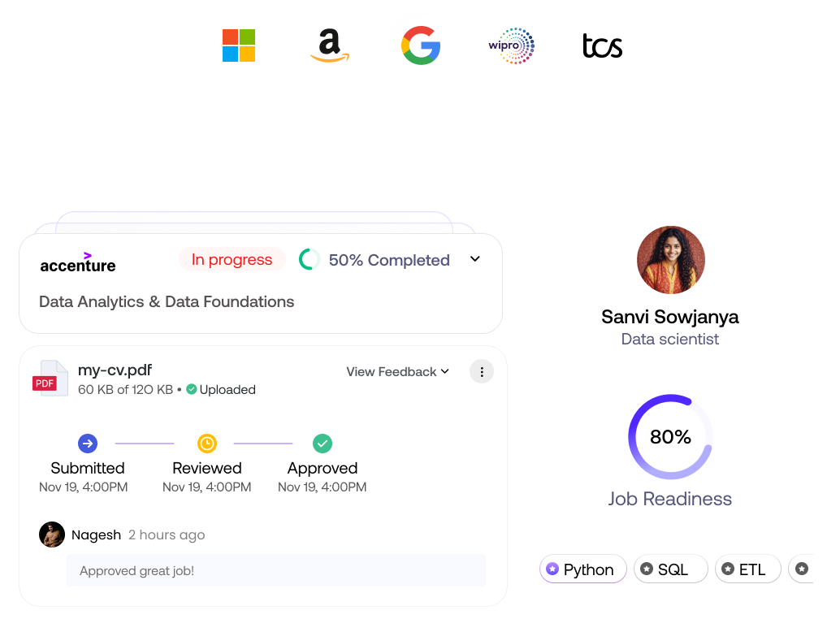Toggle the ETL skill tag
Viewport: 840px width, 619px height.
(x=747, y=569)
